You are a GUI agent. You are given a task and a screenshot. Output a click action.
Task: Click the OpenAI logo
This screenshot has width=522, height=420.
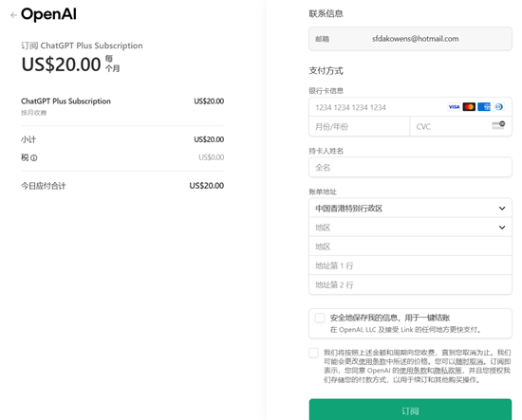(48, 14)
